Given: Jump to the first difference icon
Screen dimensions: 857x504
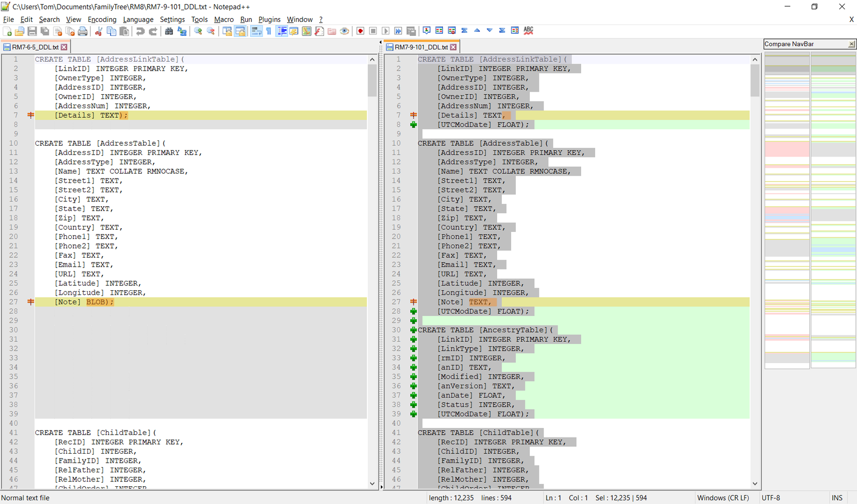Looking at the screenshot, I should 464,31.
